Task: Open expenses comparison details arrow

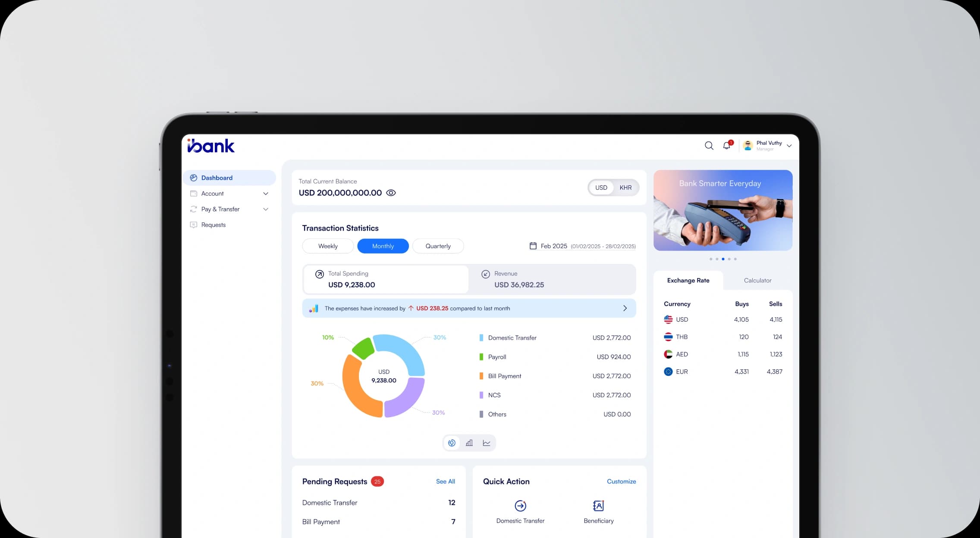Action: [625, 308]
